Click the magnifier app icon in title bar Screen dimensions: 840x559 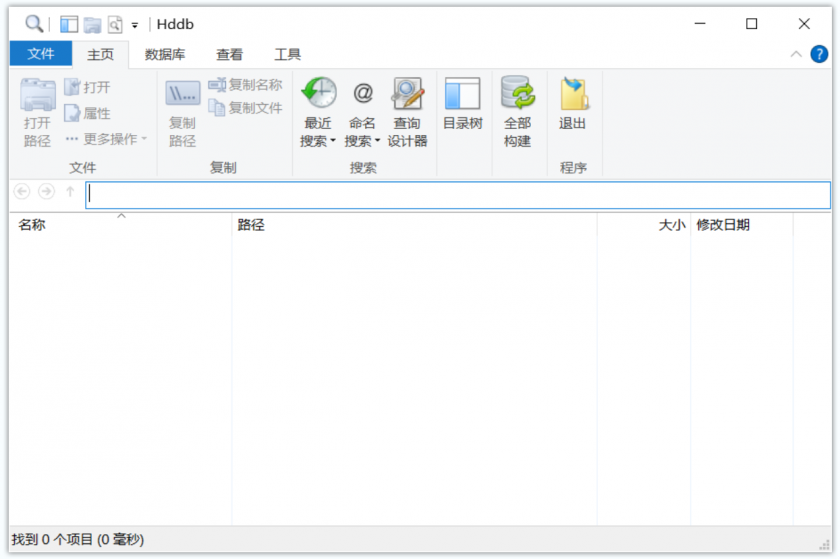coord(34,24)
